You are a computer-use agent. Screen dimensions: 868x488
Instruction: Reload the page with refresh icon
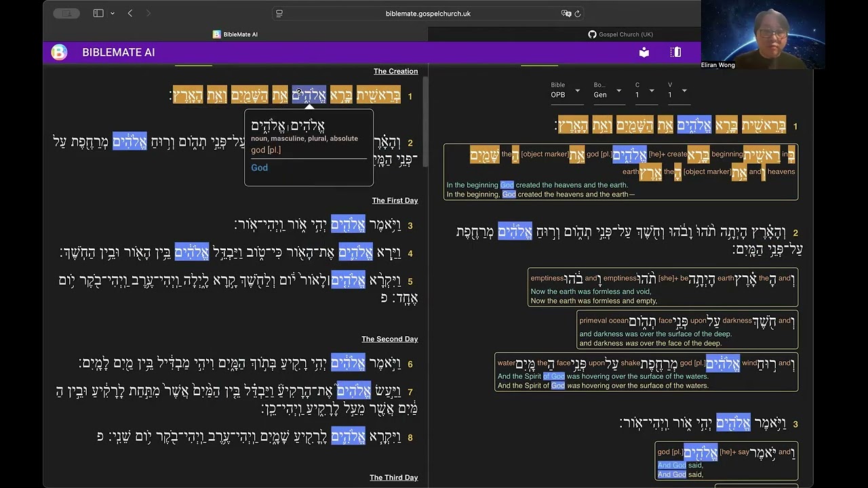tap(578, 14)
